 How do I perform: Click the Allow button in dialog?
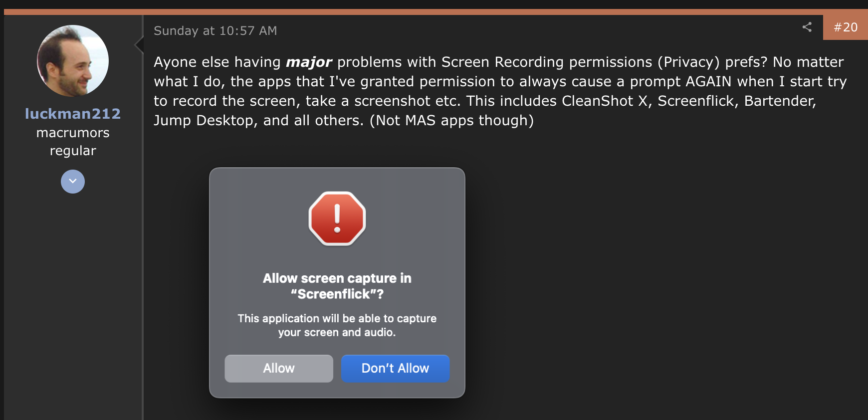(x=279, y=369)
